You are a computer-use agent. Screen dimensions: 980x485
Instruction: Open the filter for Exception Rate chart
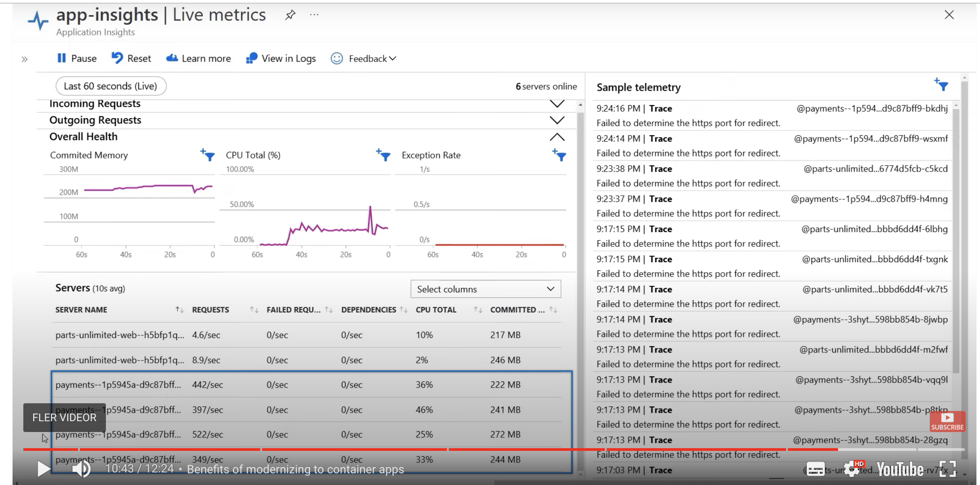560,156
